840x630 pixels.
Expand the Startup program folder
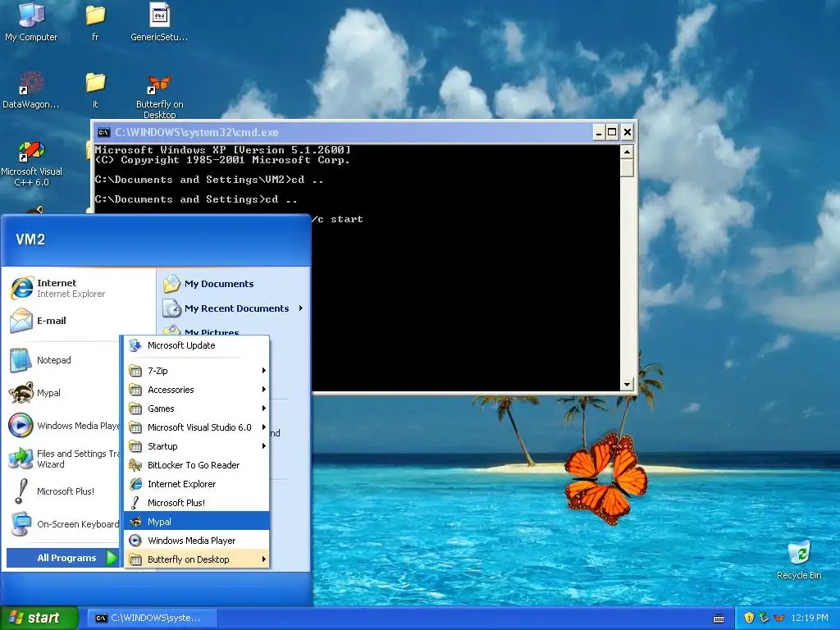pos(197,445)
